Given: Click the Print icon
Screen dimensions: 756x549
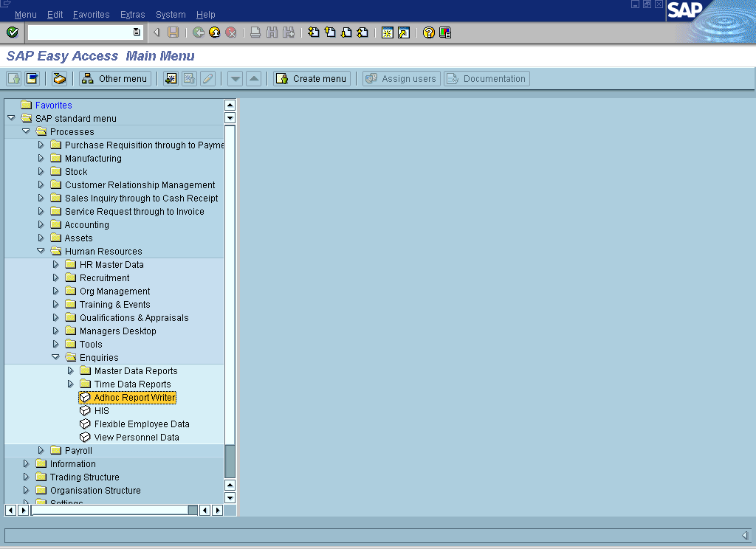Looking at the screenshot, I should click(x=255, y=32).
